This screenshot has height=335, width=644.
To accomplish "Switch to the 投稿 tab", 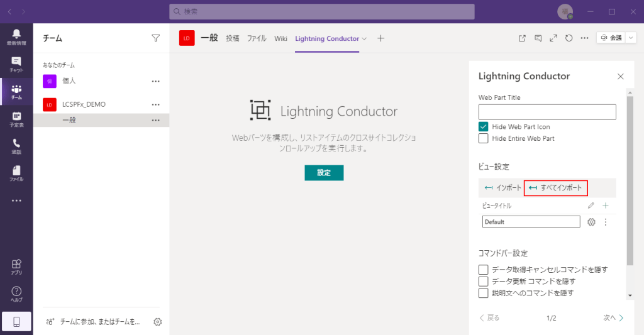I will [x=233, y=38].
